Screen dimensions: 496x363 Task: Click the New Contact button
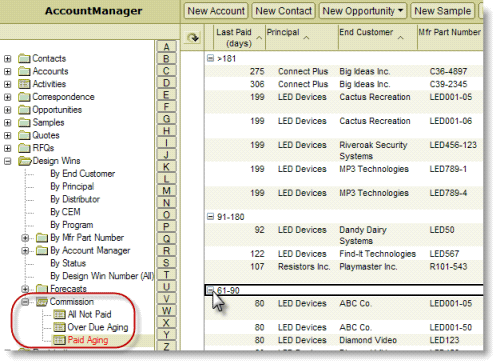(283, 11)
